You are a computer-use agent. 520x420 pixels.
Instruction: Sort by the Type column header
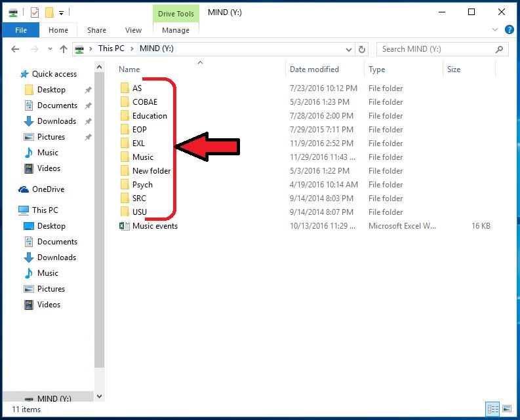[377, 69]
